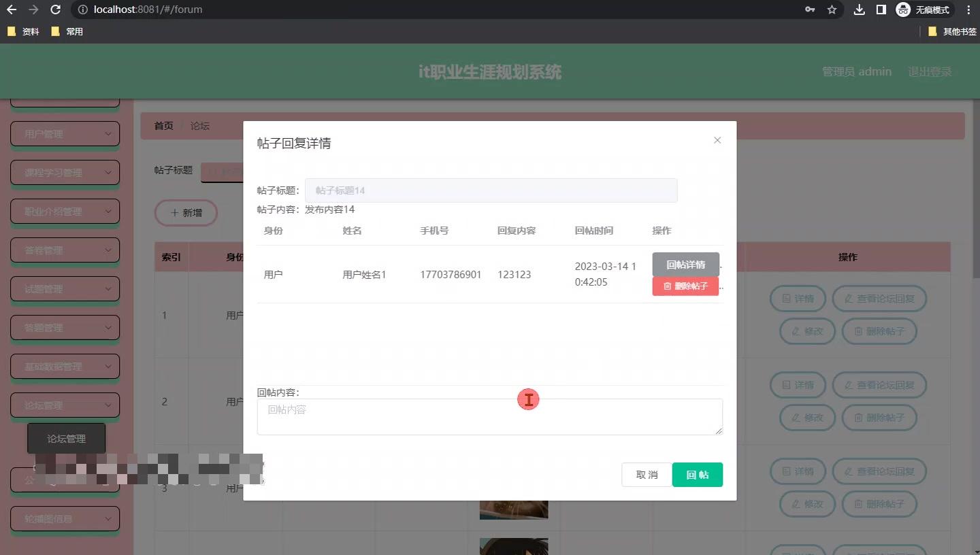Image resolution: width=980 pixels, height=555 pixels.
Task: Open the browser three-dot menu
Action: [968, 10]
